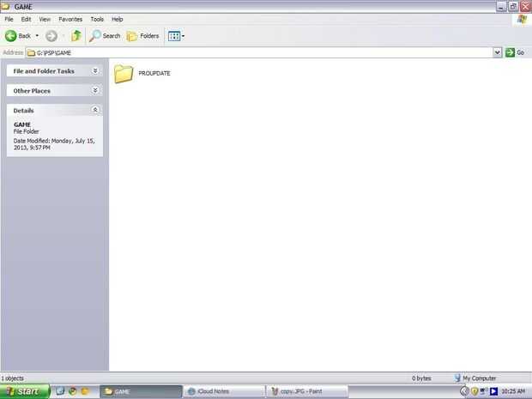532x399 pixels.
Task: Click the address bar folder icon
Action: point(31,53)
